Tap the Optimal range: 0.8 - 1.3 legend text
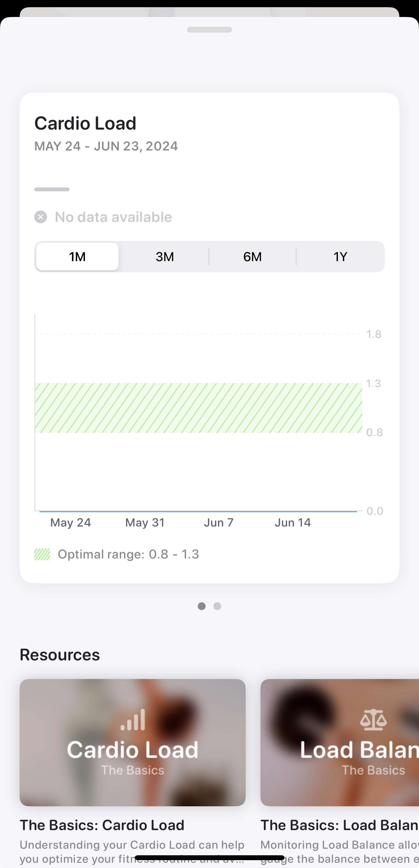Screen dimensions: 419x868 (x=128, y=554)
